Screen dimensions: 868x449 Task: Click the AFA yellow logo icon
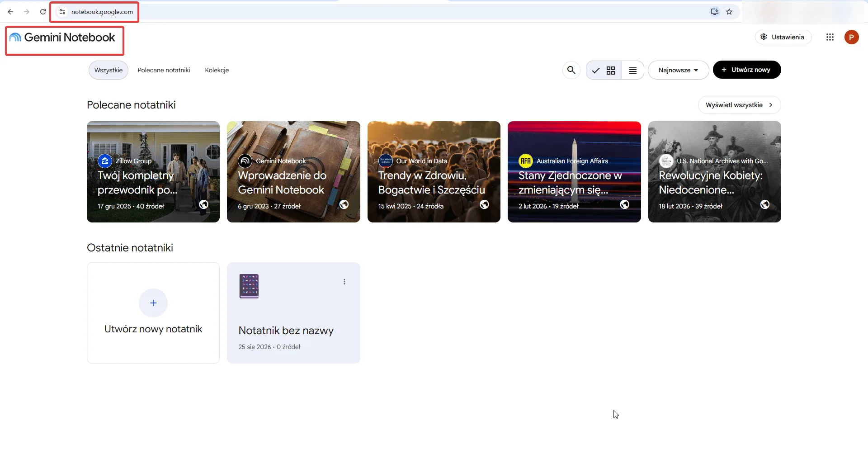click(x=526, y=161)
